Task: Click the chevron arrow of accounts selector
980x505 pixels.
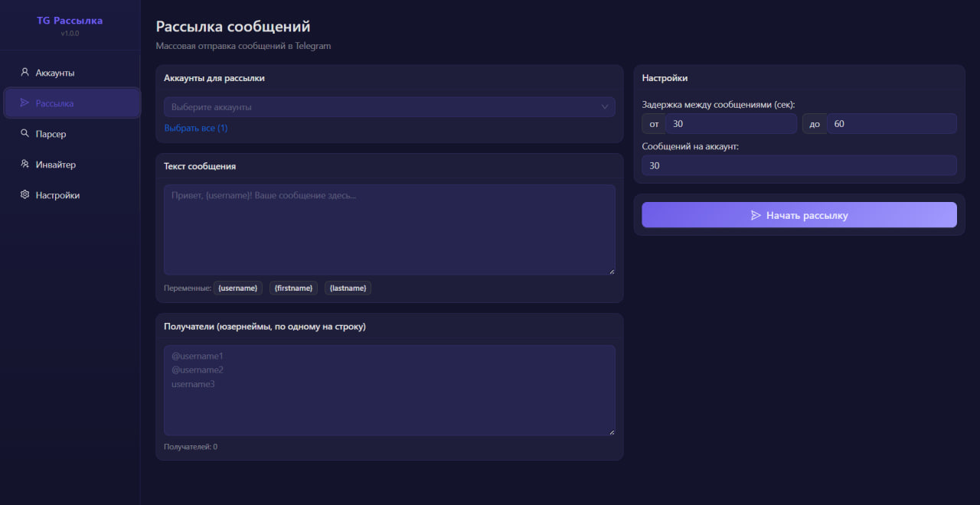Action: (x=605, y=107)
